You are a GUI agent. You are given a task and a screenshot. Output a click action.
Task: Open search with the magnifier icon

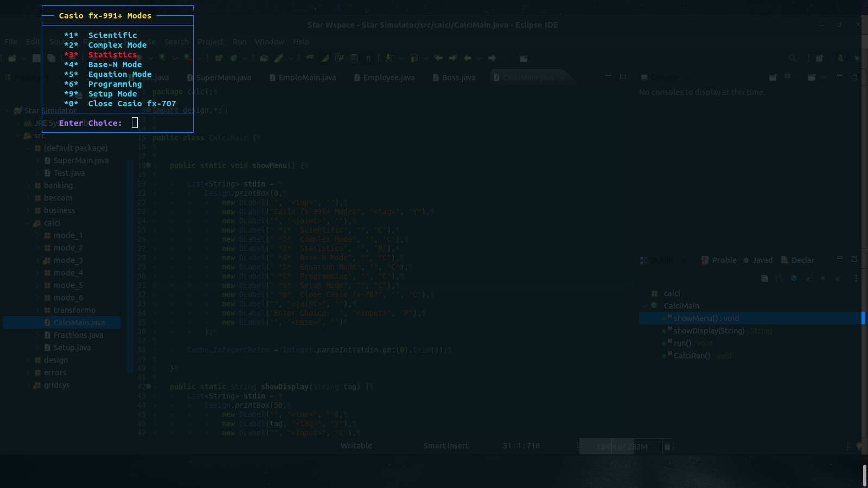(x=793, y=58)
